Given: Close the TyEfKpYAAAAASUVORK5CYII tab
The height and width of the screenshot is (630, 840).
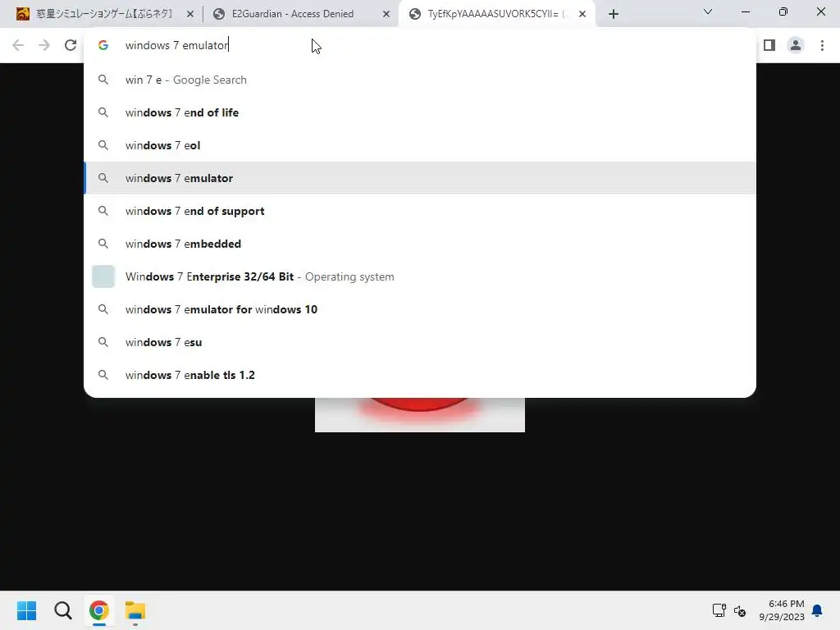Looking at the screenshot, I should click(x=582, y=14).
